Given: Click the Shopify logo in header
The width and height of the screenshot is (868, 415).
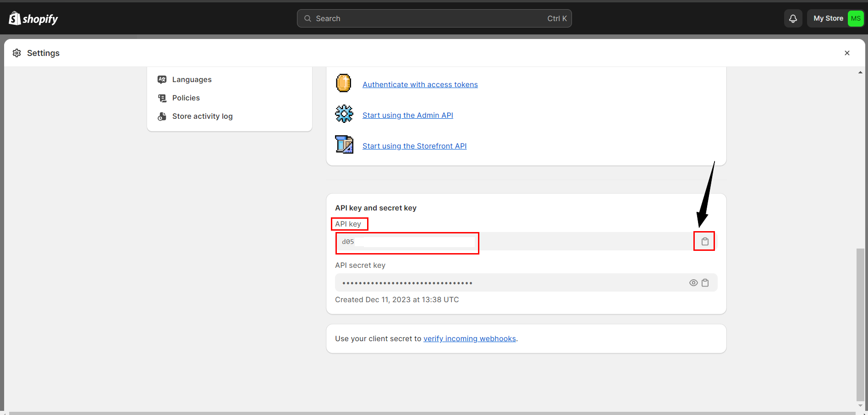Looking at the screenshot, I should [x=33, y=19].
